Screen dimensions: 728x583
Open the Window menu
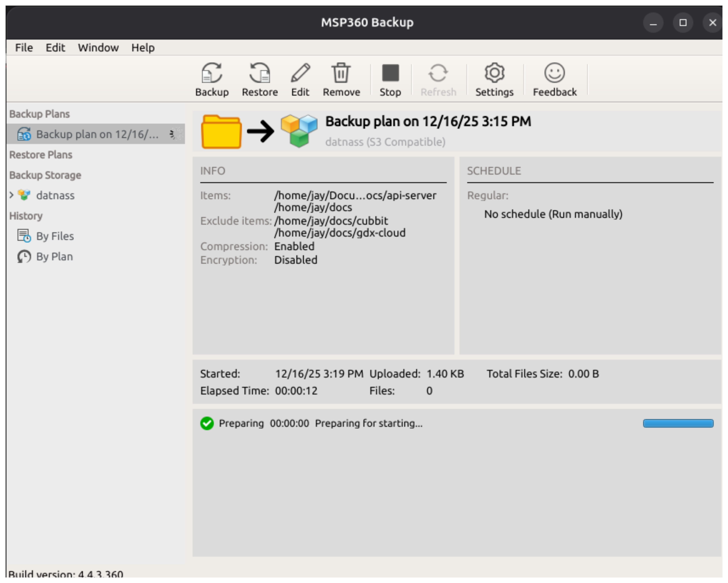pos(98,48)
